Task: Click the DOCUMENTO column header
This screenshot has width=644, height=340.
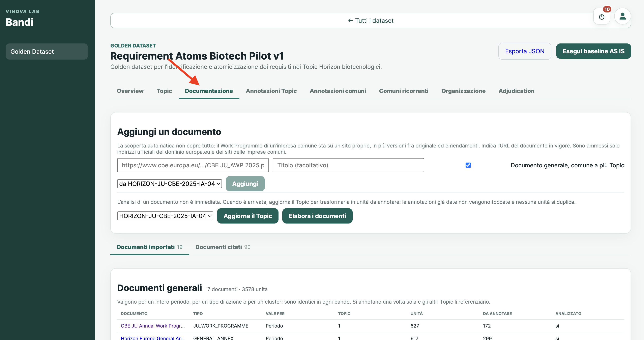Action: (134, 313)
